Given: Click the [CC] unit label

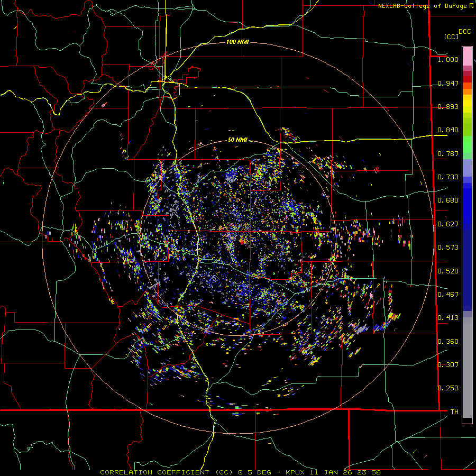Looking at the screenshot, I should (x=451, y=36).
